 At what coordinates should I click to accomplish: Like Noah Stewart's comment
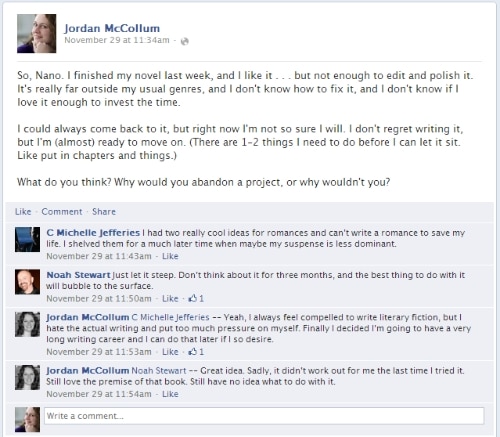pyautogui.click(x=170, y=298)
